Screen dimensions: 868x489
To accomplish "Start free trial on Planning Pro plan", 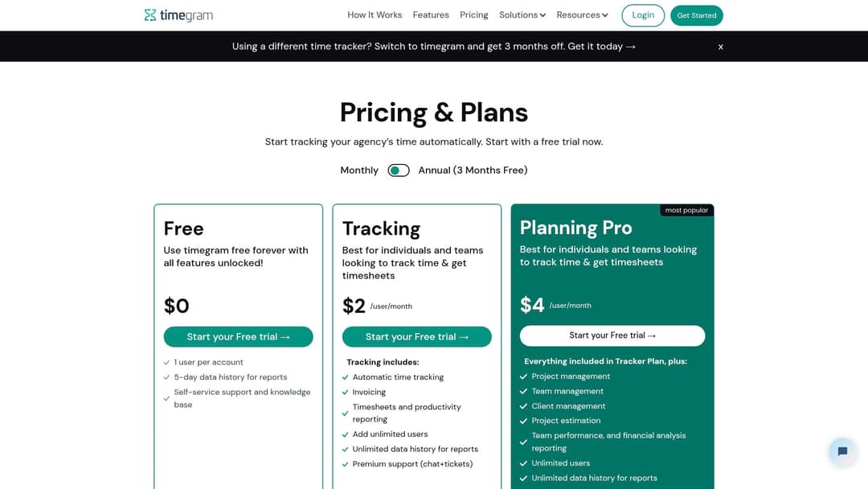I will tap(612, 335).
